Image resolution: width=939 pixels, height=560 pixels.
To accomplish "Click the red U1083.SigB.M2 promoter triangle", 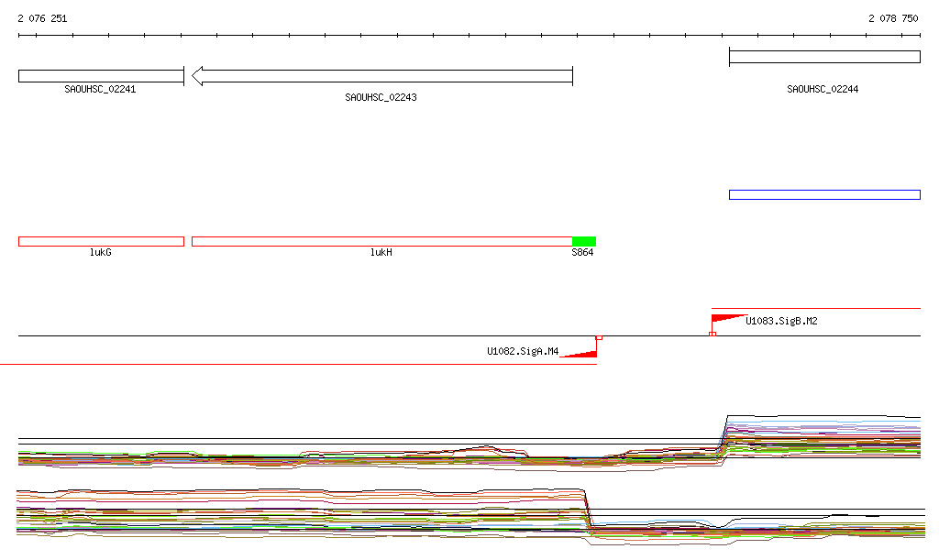I will [x=726, y=319].
